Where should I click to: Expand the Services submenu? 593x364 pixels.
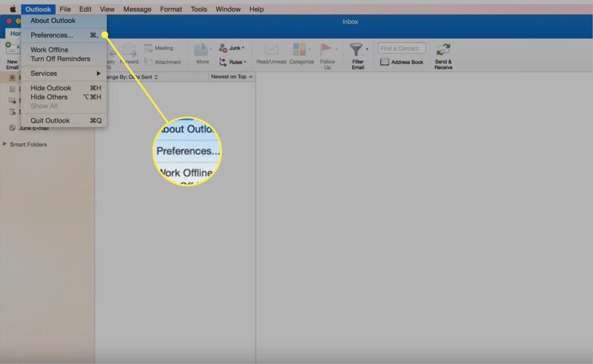pyautogui.click(x=64, y=74)
